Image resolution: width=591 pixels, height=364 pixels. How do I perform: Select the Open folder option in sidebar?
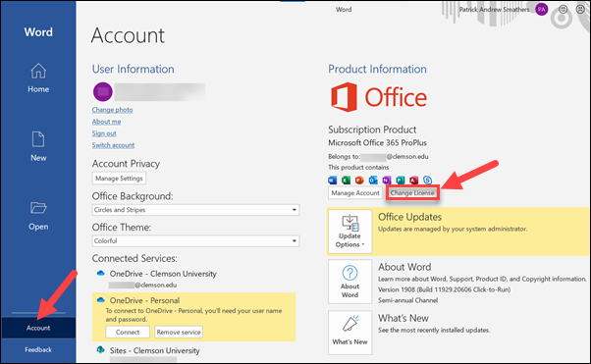pos(38,216)
